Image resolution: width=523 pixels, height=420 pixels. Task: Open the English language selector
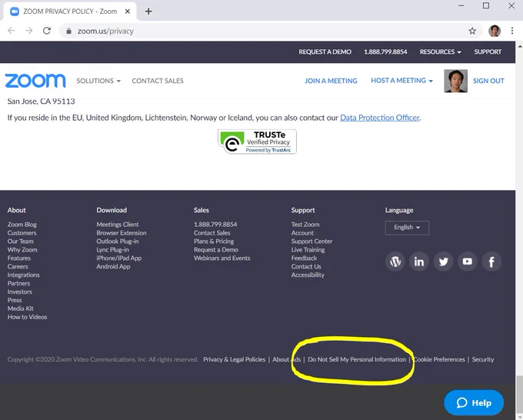pos(407,228)
